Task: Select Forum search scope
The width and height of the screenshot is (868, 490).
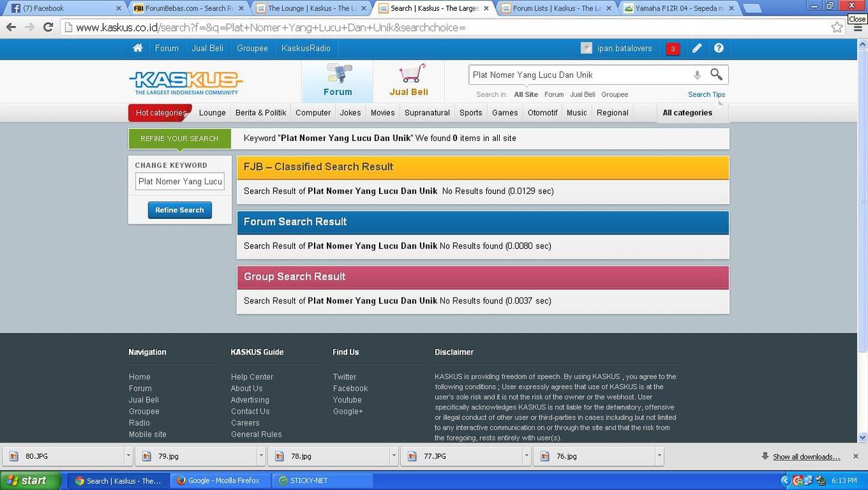Action: click(x=554, y=95)
